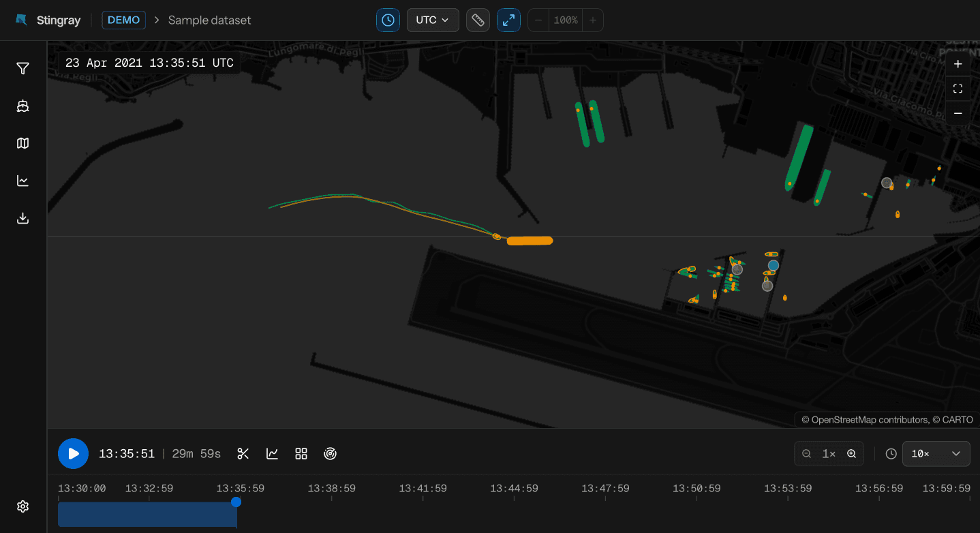
Task: Click the 100% scale value
Action: (x=566, y=20)
